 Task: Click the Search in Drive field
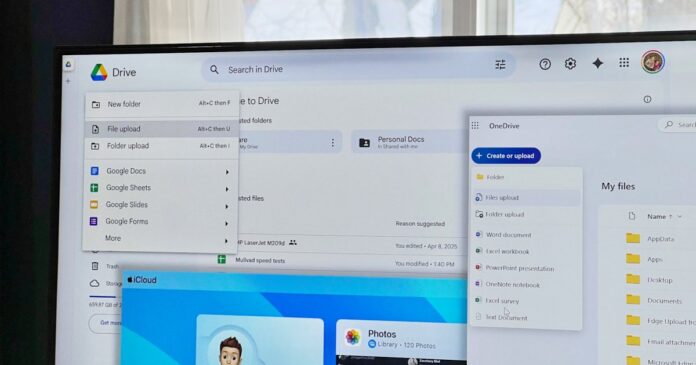[x=359, y=68]
